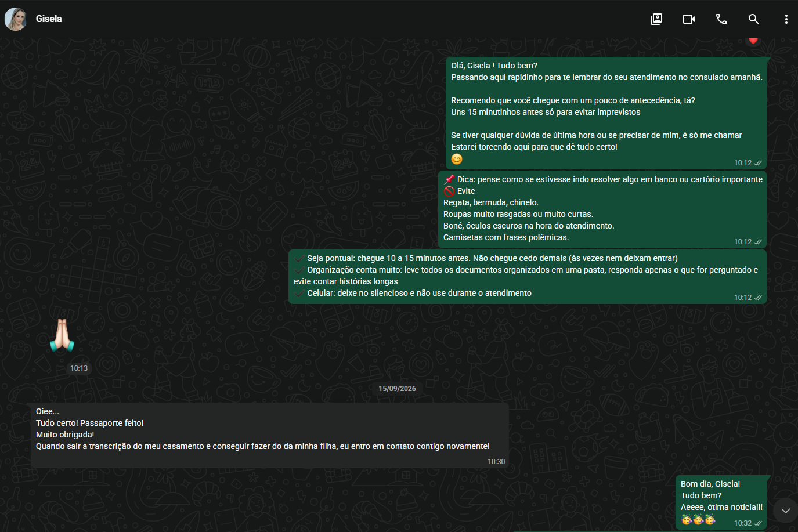This screenshot has width=798, height=532.
Task: Click the 15/09/2026 date separator
Action: (398, 389)
